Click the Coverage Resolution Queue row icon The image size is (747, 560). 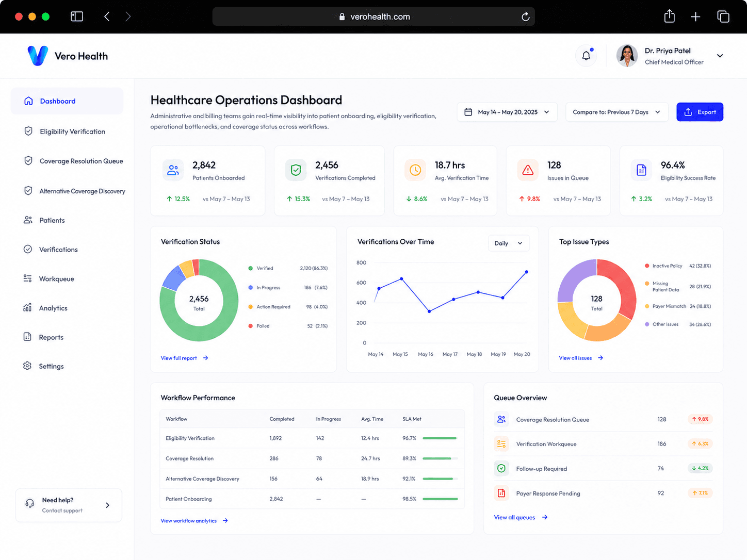(x=501, y=419)
